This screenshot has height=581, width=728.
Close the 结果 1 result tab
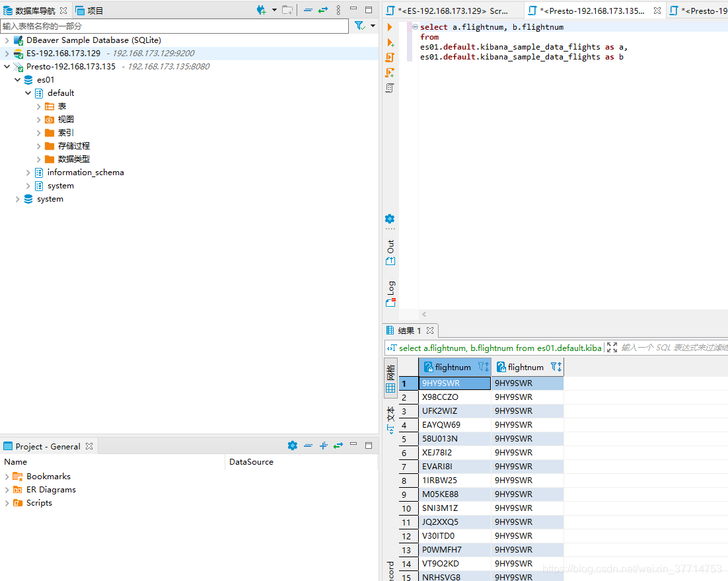tap(430, 330)
